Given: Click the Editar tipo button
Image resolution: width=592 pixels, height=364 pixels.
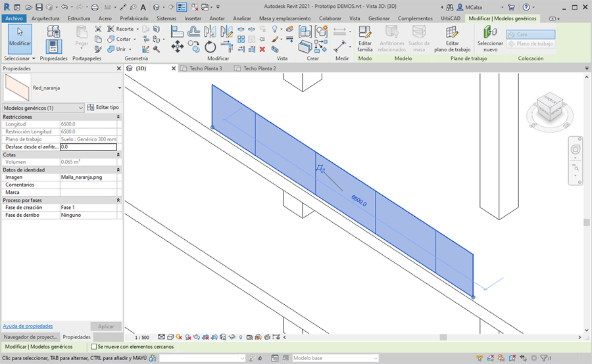Looking at the screenshot, I should [103, 107].
